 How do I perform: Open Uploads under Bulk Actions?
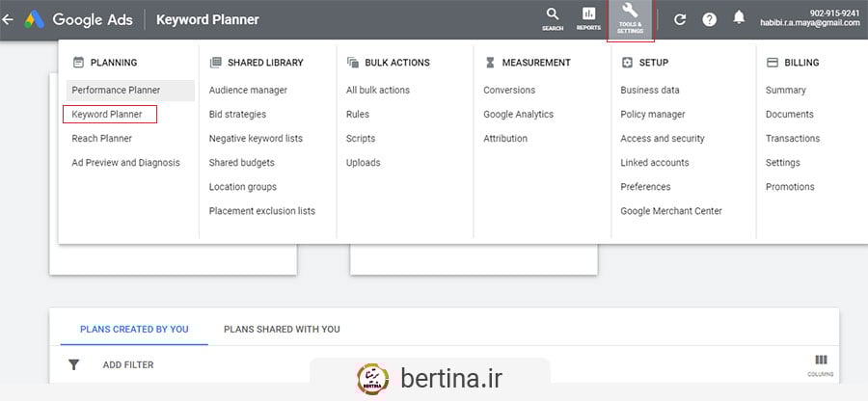[364, 163]
